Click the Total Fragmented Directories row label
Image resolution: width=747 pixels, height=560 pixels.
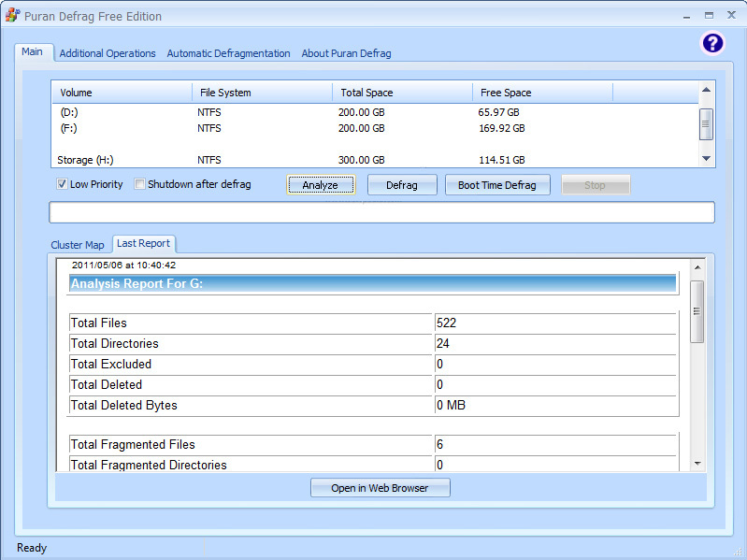point(149,465)
